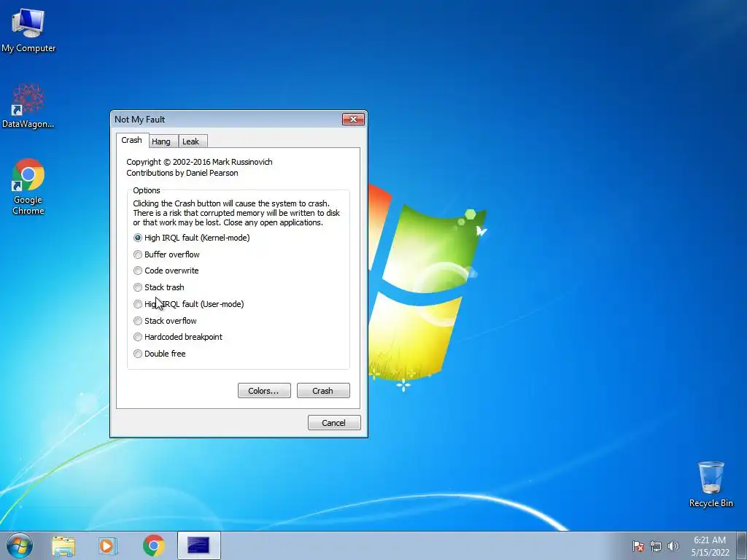Select the Hardcoded breakpoint option
This screenshot has width=747, height=560.
click(178, 337)
